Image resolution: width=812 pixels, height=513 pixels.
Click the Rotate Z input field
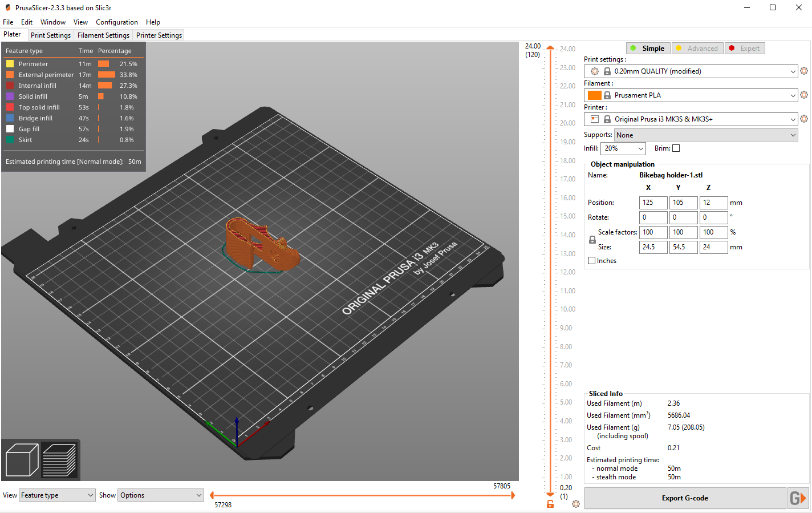click(714, 217)
